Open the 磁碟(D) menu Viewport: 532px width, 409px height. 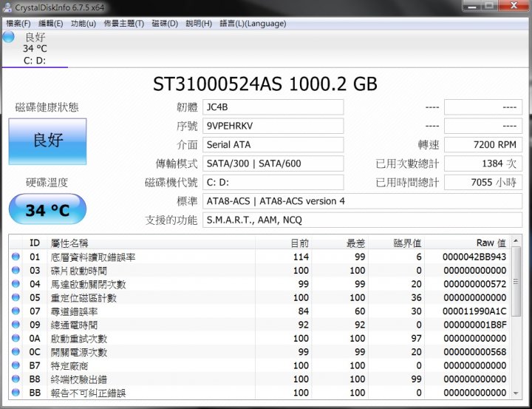click(165, 24)
